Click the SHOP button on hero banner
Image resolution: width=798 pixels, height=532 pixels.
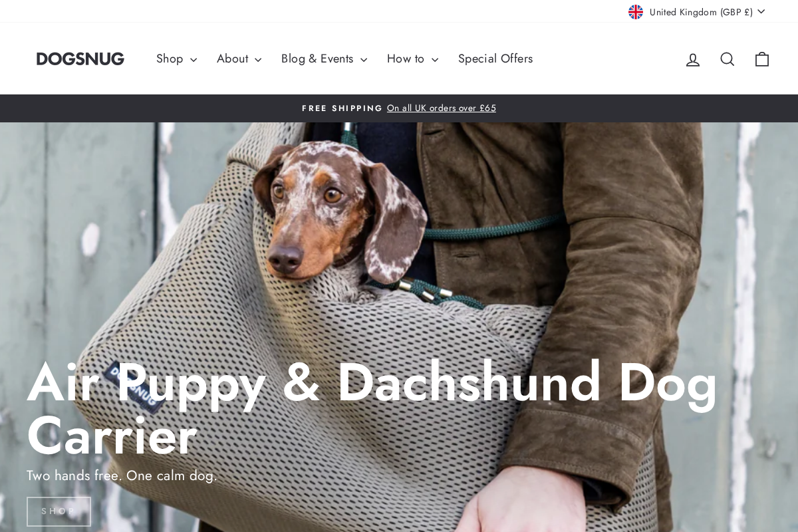(59, 511)
